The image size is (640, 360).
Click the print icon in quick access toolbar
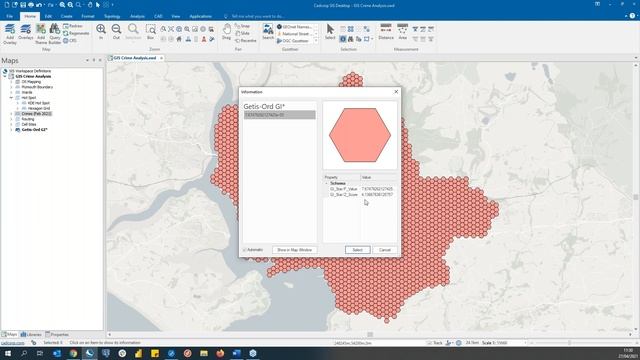31,5
